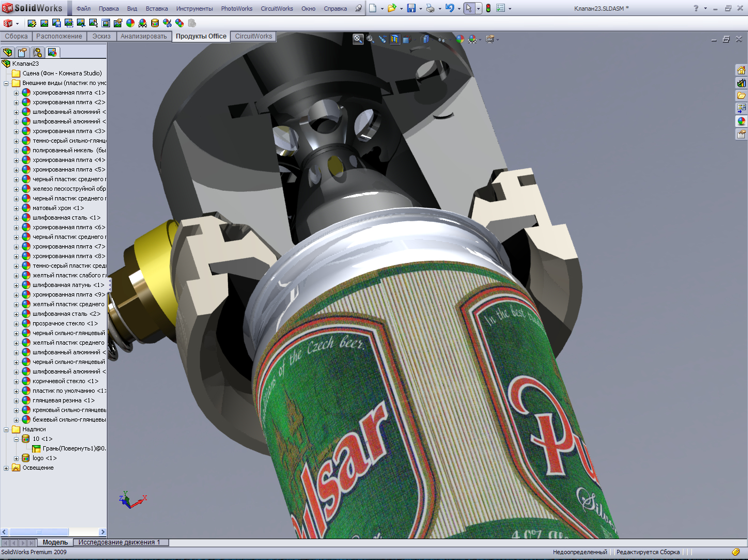
Task: Add a decal with cylinder icon
Action: pyautogui.click(x=155, y=23)
